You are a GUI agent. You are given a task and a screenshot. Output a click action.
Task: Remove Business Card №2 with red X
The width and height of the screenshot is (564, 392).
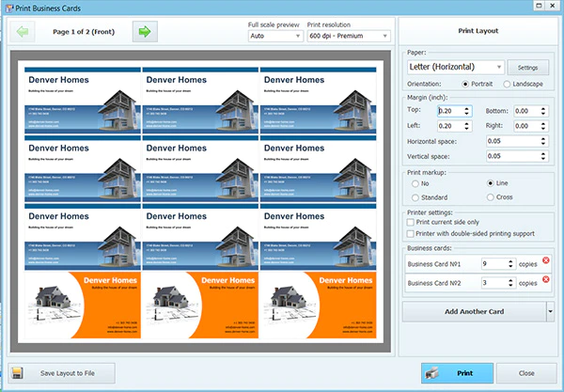(x=545, y=279)
